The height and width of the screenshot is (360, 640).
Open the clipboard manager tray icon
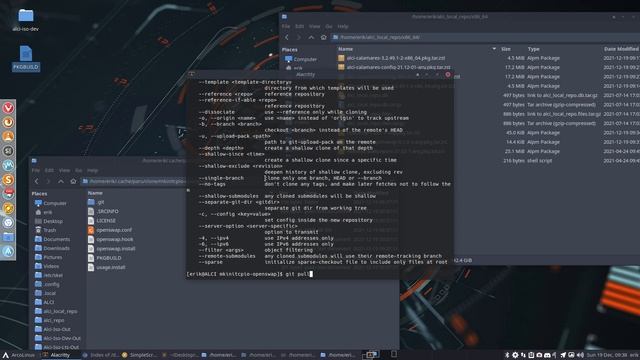coord(531,355)
